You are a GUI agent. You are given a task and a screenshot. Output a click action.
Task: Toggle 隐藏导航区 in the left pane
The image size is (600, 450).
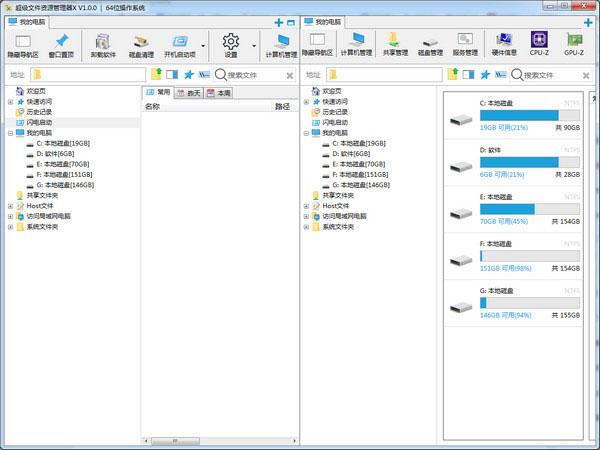(23, 45)
